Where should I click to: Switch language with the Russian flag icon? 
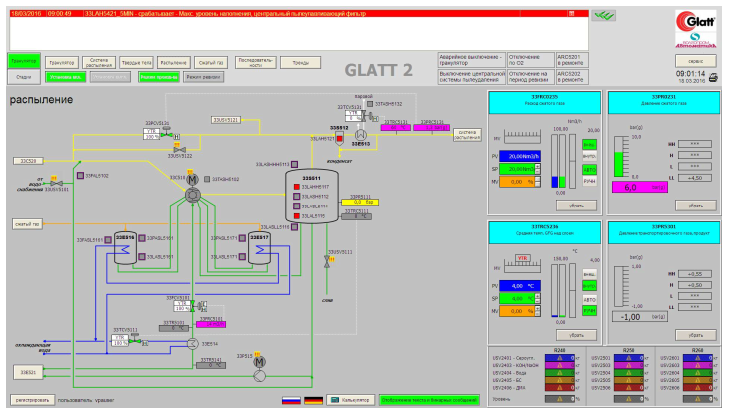291,400
